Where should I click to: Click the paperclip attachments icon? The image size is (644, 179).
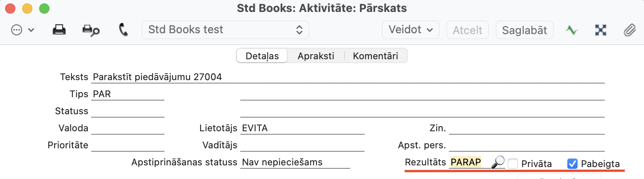(629, 30)
